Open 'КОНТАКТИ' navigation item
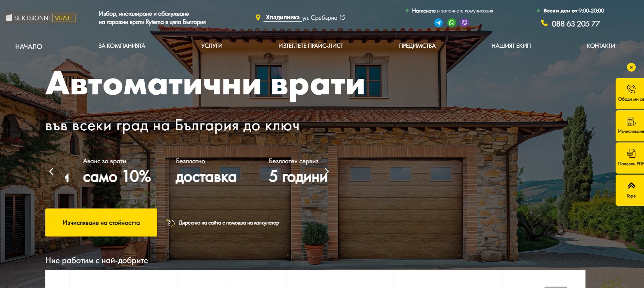Image resolution: width=644 pixels, height=288 pixels. coord(601,46)
